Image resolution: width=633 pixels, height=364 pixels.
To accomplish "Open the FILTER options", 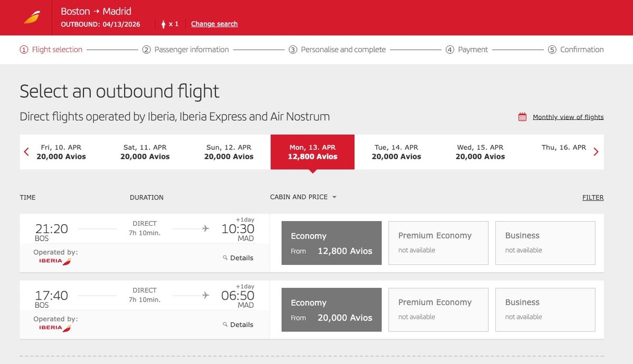I will [x=593, y=197].
